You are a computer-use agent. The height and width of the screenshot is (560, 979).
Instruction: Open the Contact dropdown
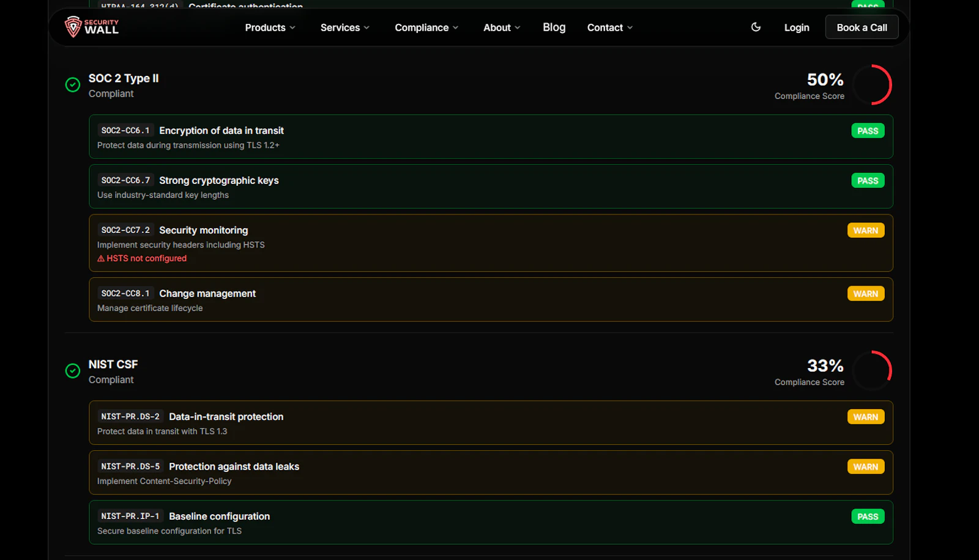point(610,28)
